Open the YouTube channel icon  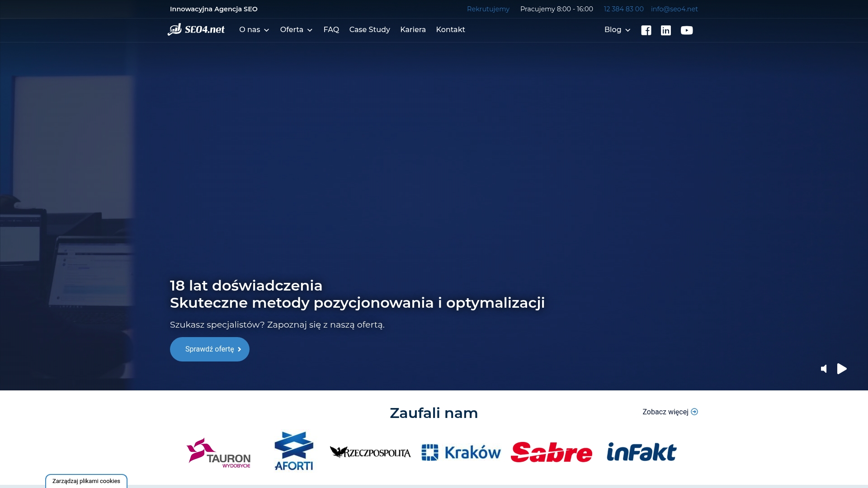point(687,30)
